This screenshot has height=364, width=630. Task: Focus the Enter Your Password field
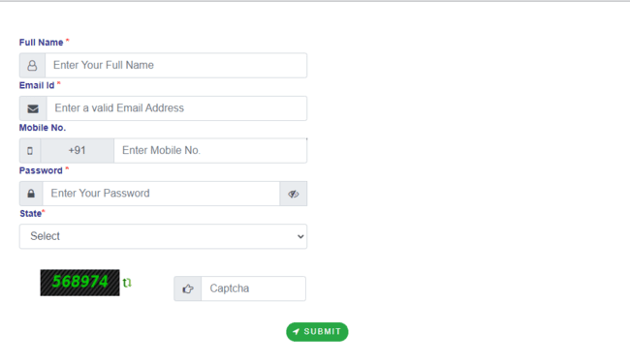pos(161,194)
